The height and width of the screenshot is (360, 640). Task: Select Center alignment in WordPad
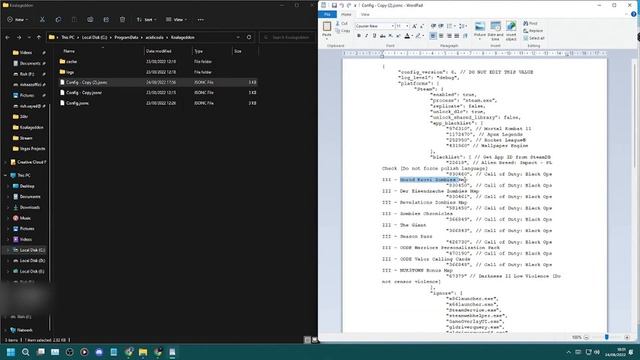441,36
